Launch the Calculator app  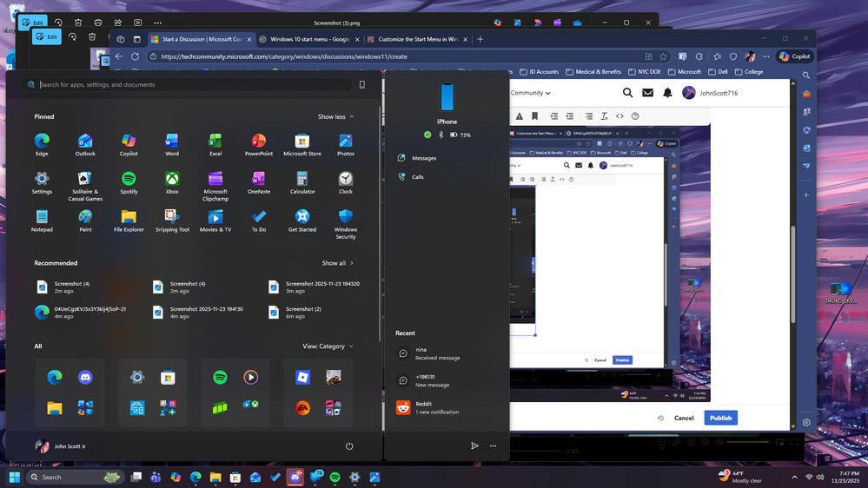(302, 183)
